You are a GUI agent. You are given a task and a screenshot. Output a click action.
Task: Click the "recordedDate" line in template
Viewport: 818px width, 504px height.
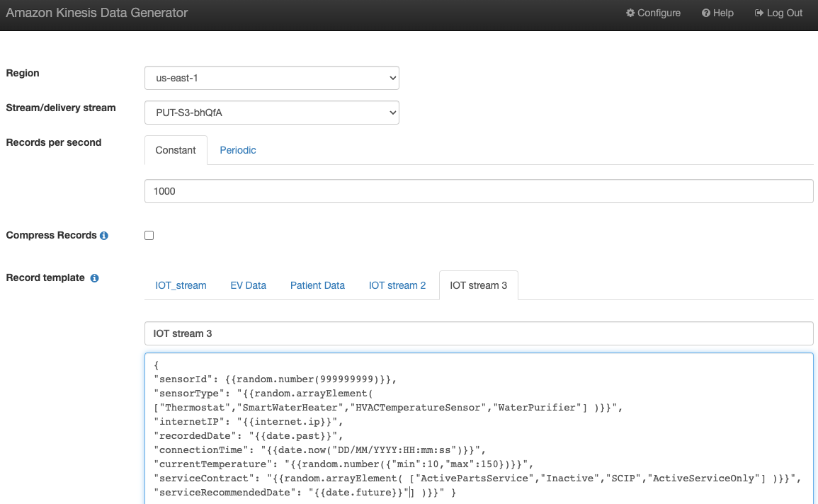[249, 436]
